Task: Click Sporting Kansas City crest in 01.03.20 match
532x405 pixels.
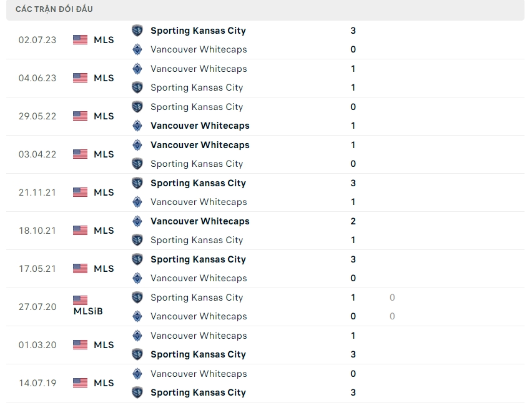Action: pos(137,354)
